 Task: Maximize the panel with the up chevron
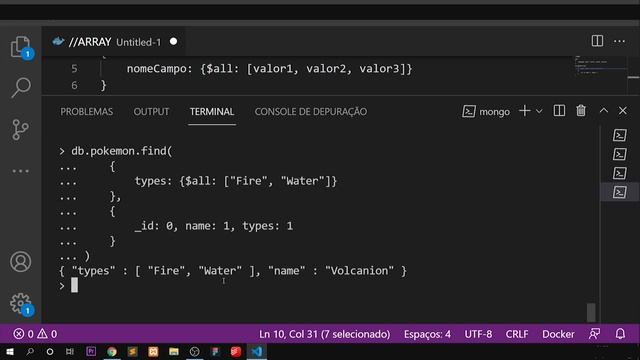click(x=604, y=111)
